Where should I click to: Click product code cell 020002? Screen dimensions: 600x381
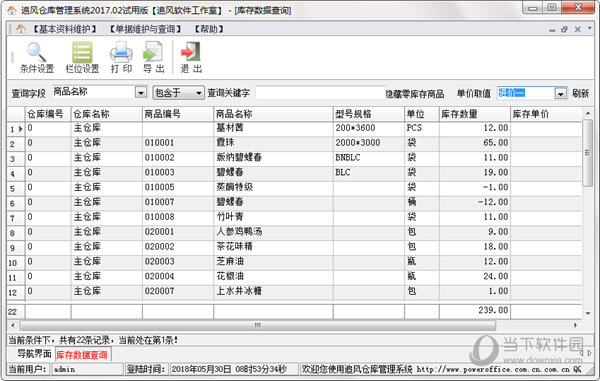178,247
